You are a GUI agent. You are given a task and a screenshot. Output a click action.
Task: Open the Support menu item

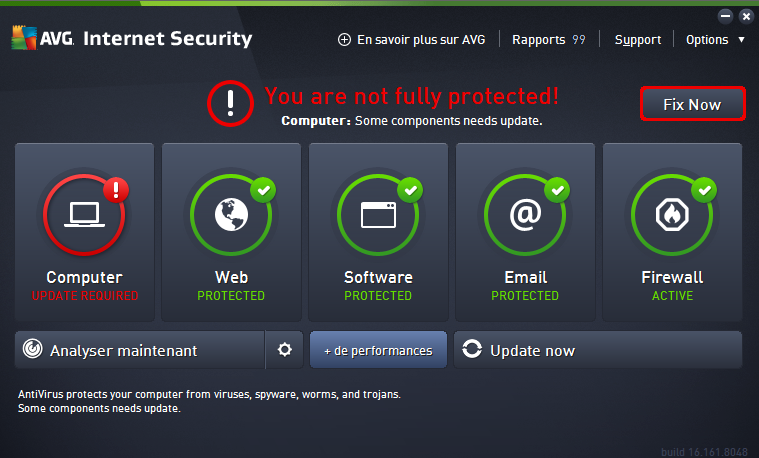638,40
